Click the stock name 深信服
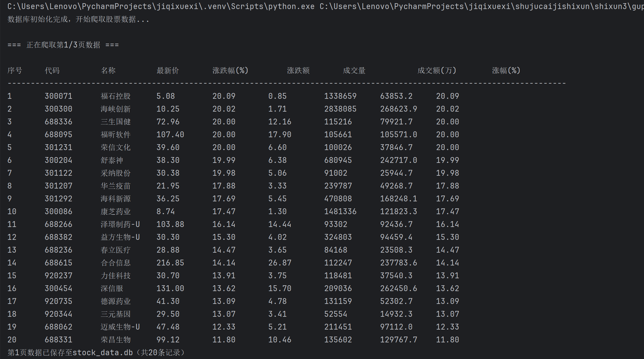Viewport: 644px width, 359px height. [x=112, y=288]
